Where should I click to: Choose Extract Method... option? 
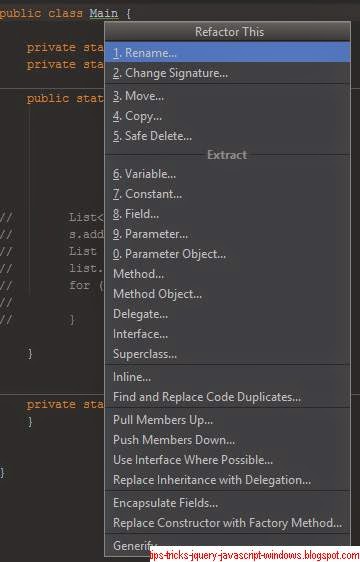point(227,274)
